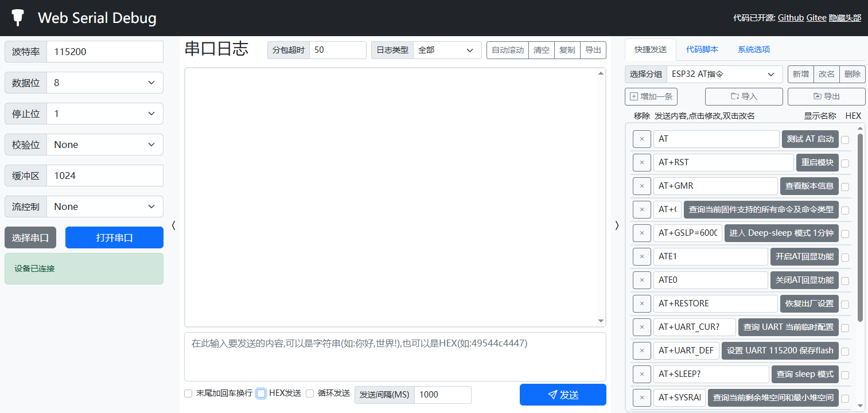The height and width of the screenshot is (413, 868).
Task: Click 新增 group button
Action: tap(801, 74)
